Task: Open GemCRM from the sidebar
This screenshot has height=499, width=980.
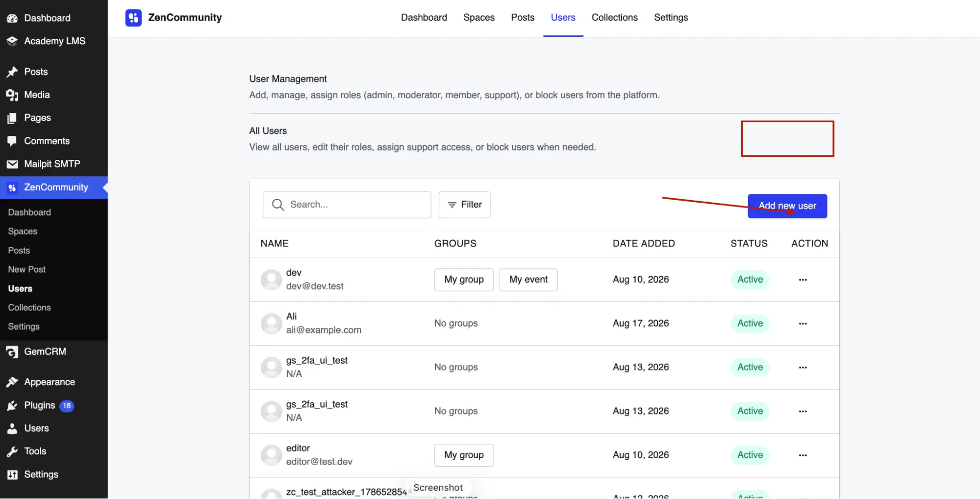Action: click(45, 351)
